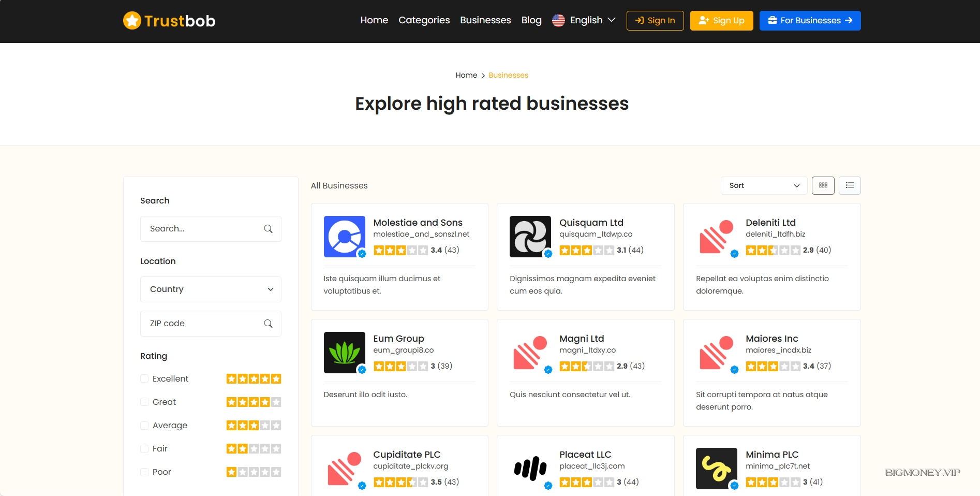980x496 pixels.
Task: Click the ZIP code magnifier icon
Action: coord(268,324)
